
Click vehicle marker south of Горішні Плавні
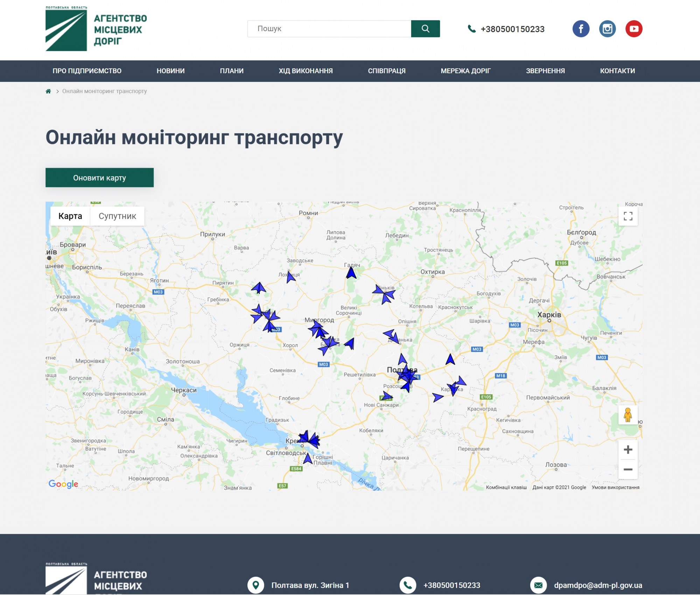coord(308,458)
